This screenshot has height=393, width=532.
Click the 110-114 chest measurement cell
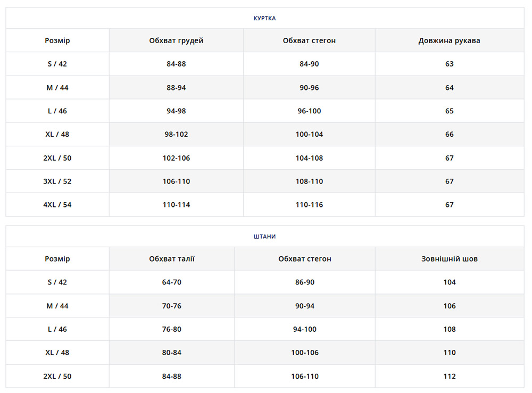(x=176, y=205)
